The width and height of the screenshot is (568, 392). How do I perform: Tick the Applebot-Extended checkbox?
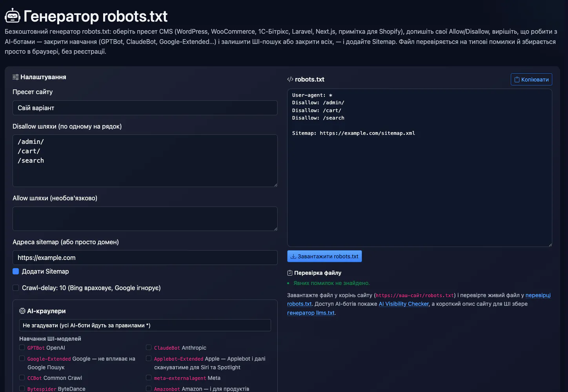[149, 358]
